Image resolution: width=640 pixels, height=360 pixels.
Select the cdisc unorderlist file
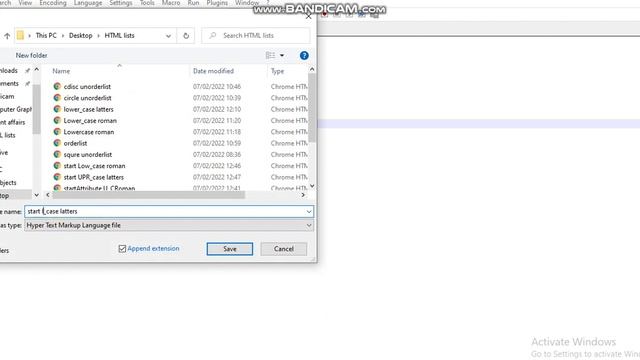coord(87,87)
